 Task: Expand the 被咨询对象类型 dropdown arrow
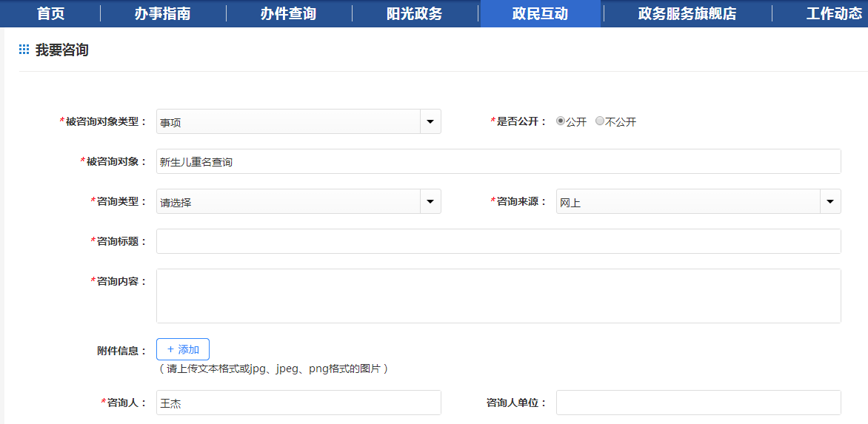tap(430, 122)
